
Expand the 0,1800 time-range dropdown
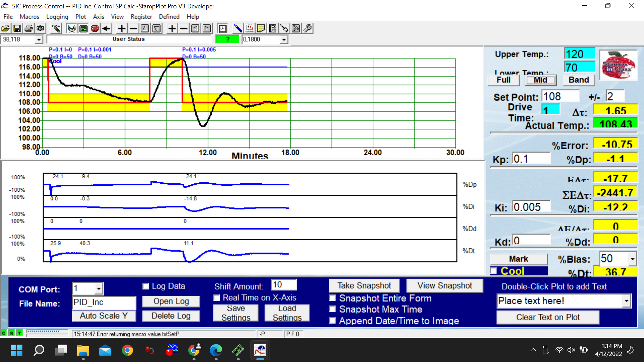coord(284,40)
